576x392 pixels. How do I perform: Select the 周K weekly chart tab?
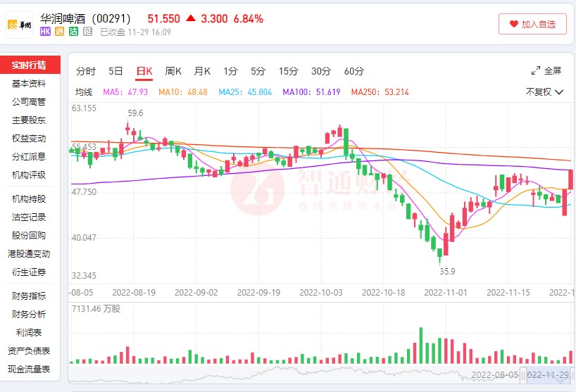[x=173, y=71]
